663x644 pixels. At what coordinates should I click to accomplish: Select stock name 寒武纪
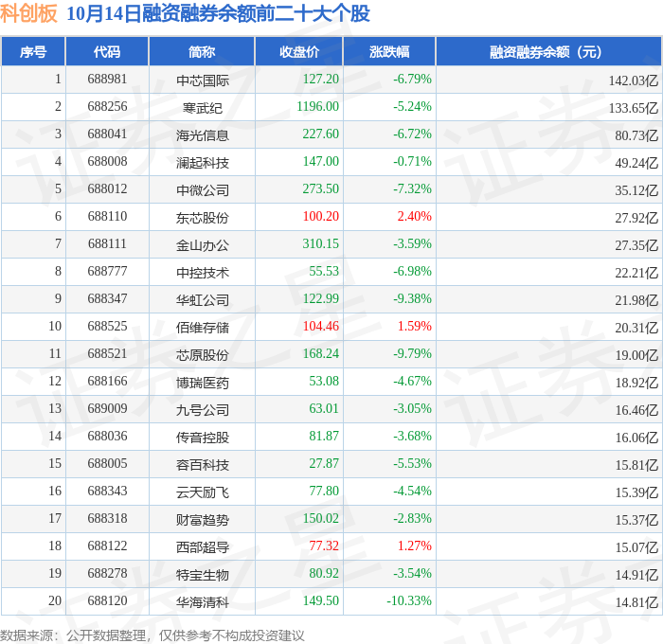coord(203,108)
